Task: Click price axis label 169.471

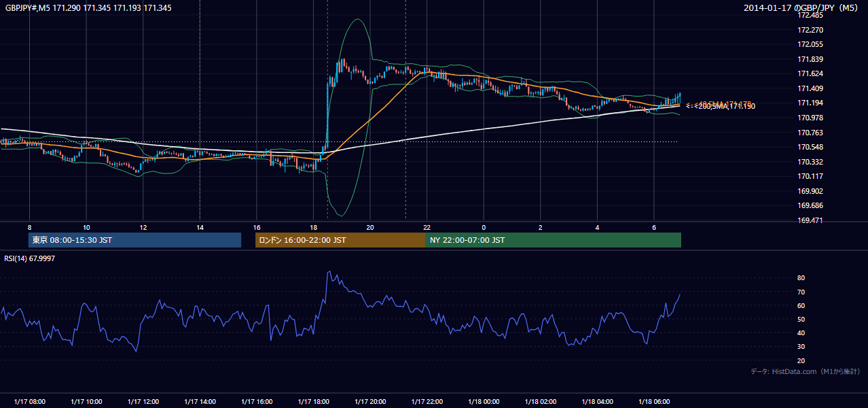Action: pyautogui.click(x=811, y=220)
